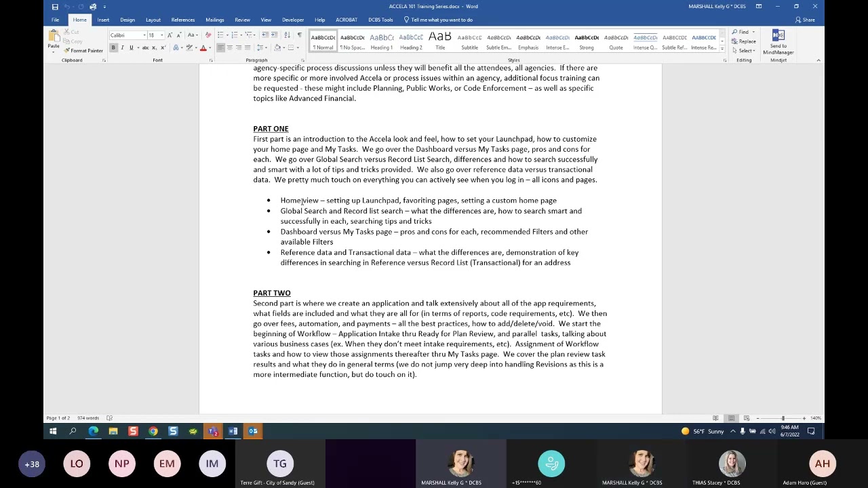The image size is (868, 488).
Task: Open Word from the Windows taskbar
Action: coord(233,431)
